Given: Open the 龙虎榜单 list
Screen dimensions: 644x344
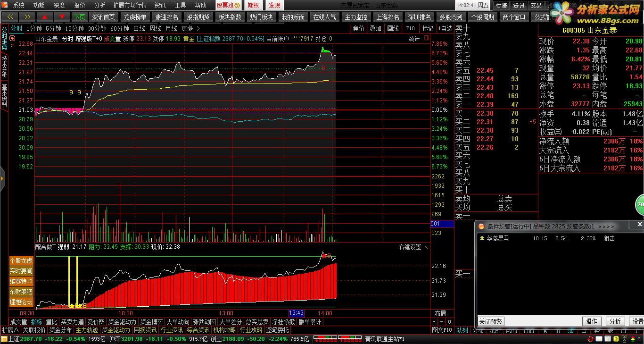Looking at the screenshot, I should (x=135, y=17).
